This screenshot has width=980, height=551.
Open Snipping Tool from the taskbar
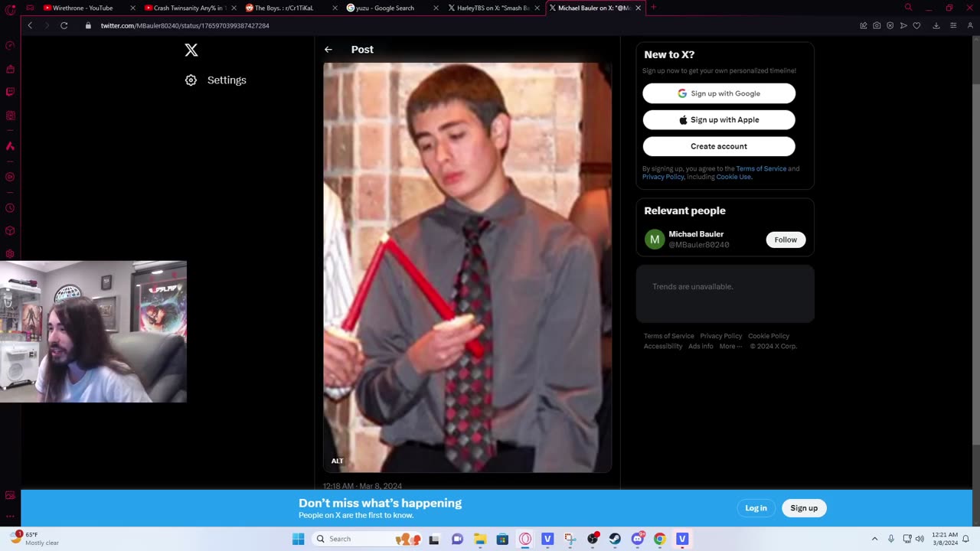(570, 539)
